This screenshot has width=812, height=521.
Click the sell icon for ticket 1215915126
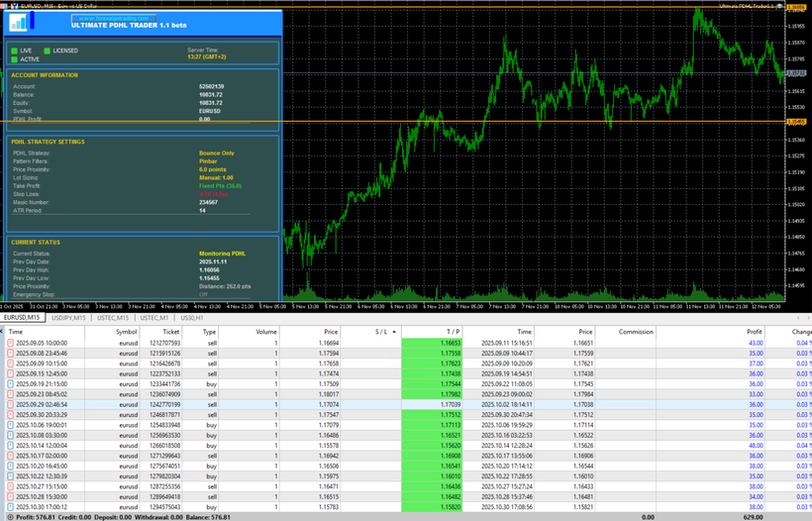click(10, 354)
